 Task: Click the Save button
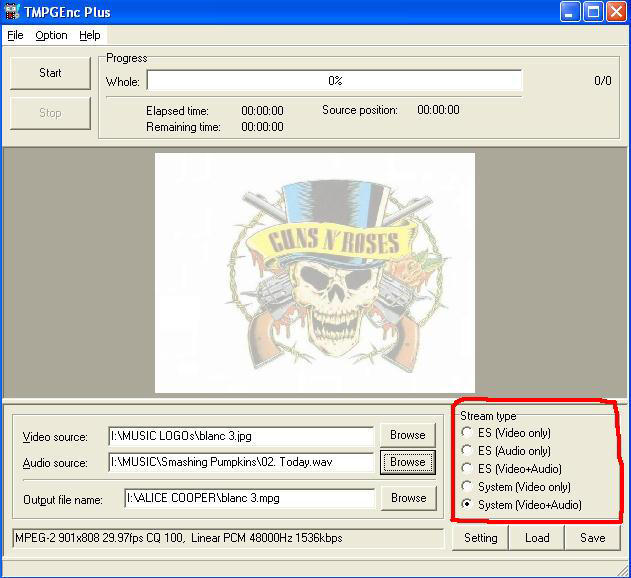(x=592, y=538)
